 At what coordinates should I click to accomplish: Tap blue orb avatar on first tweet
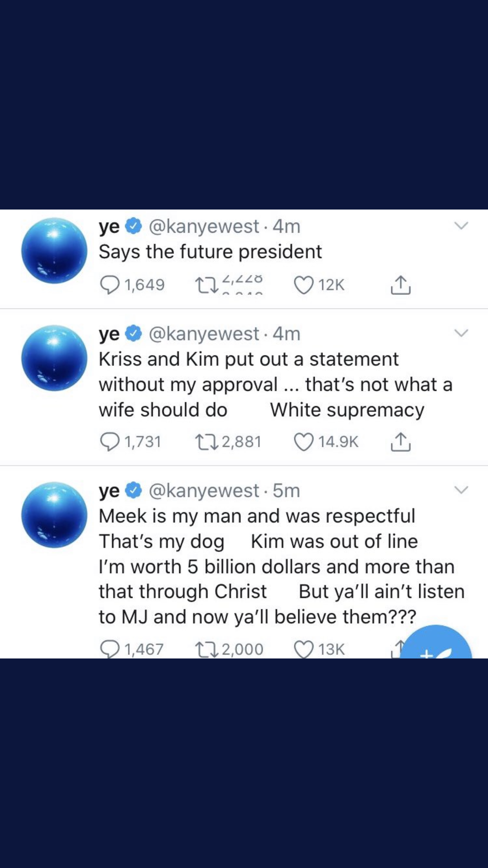[54, 250]
